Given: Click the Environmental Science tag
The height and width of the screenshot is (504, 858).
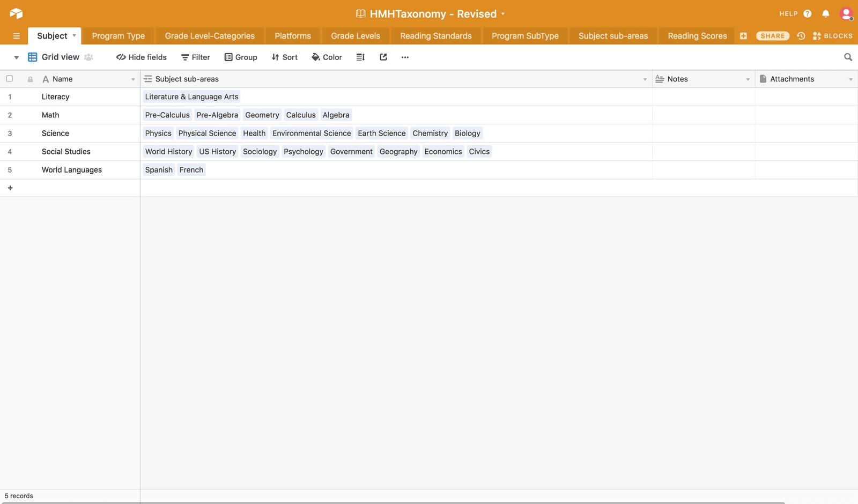Looking at the screenshot, I should (312, 134).
